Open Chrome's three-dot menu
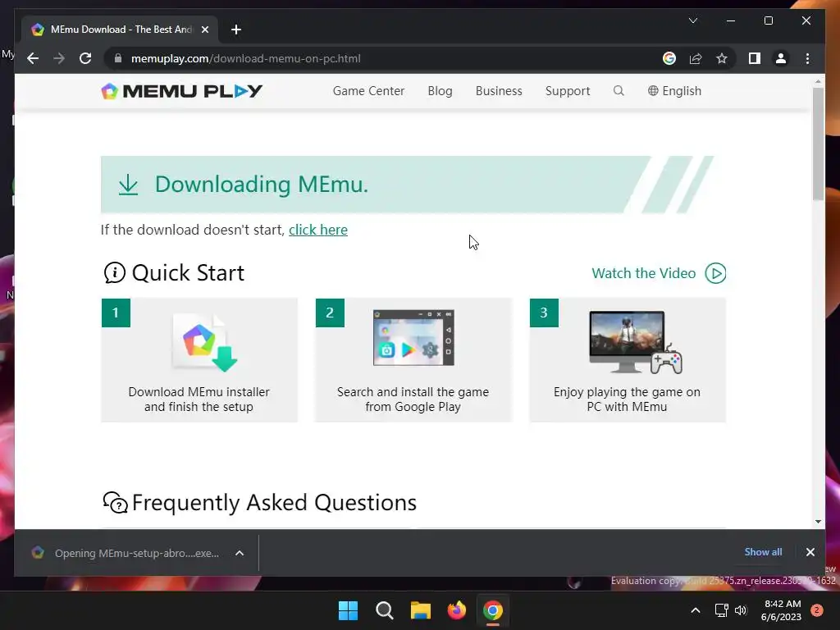 coord(807,58)
